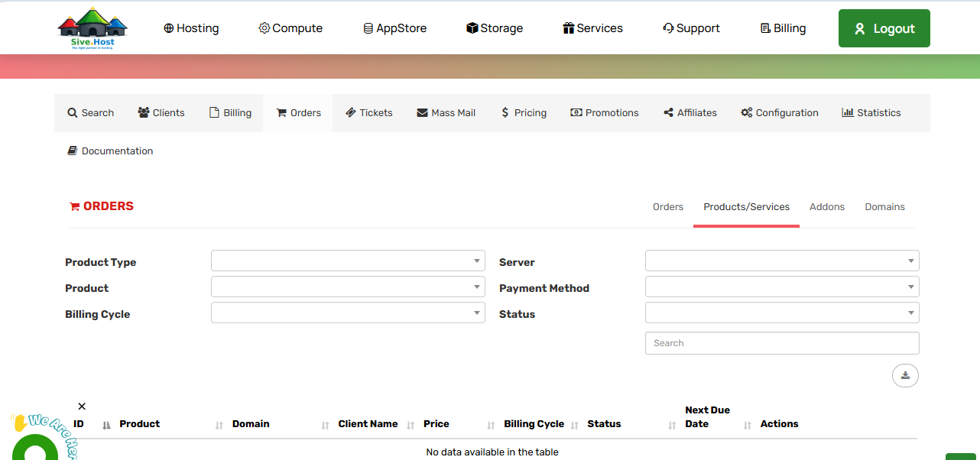Click the Search input field
Screen dimensions: 980x460
pyautogui.click(x=782, y=343)
